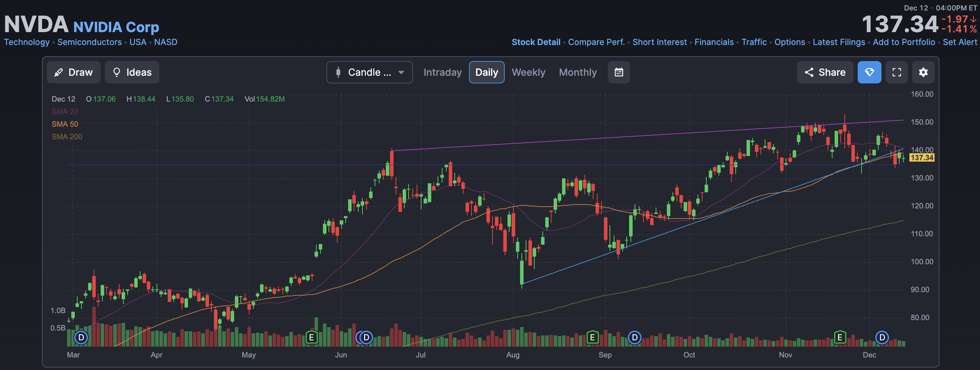Click the open value O 137.06
This screenshot has height=370, width=980.
pyautogui.click(x=100, y=99)
